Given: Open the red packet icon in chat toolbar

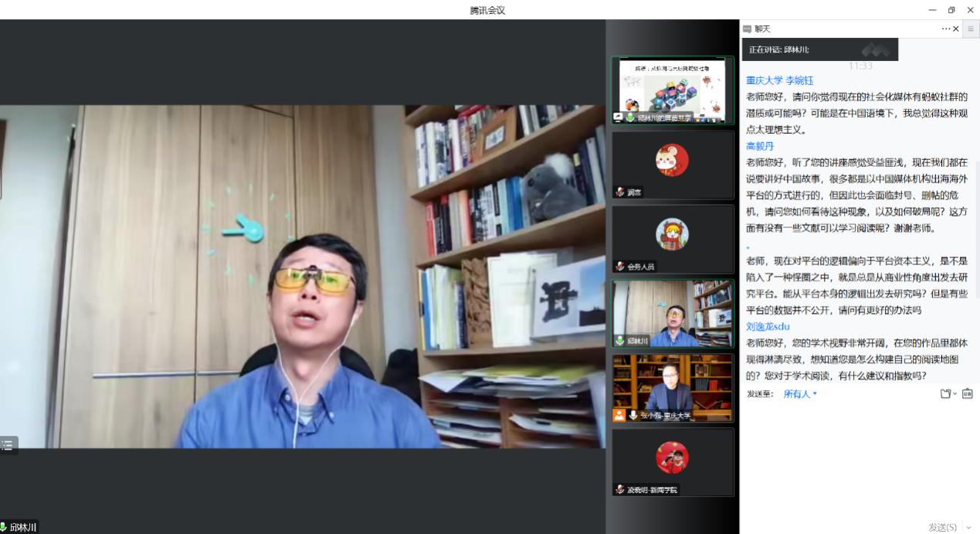Looking at the screenshot, I should pyautogui.click(x=967, y=394).
